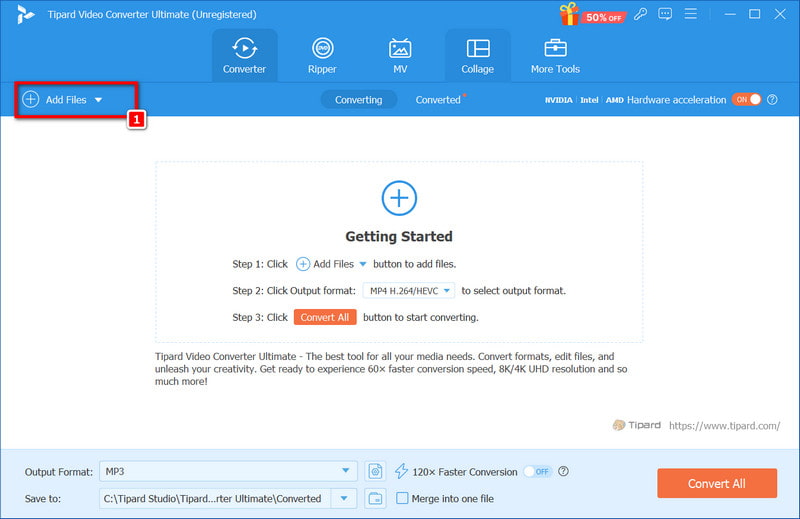Click the orange Convert All button
800x519 pixels.
coord(717,483)
